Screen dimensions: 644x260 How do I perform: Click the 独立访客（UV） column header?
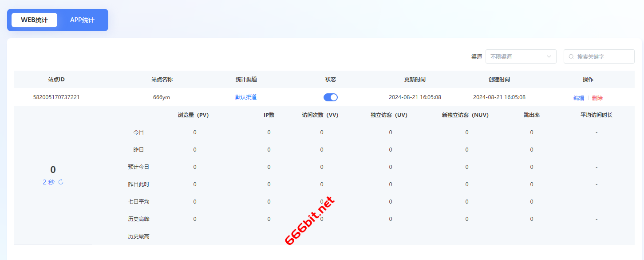[389, 115]
